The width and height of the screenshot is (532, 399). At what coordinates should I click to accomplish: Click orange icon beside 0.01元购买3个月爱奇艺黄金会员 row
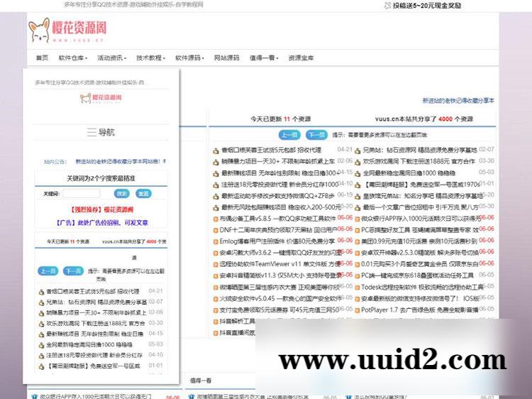click(358, 265)
